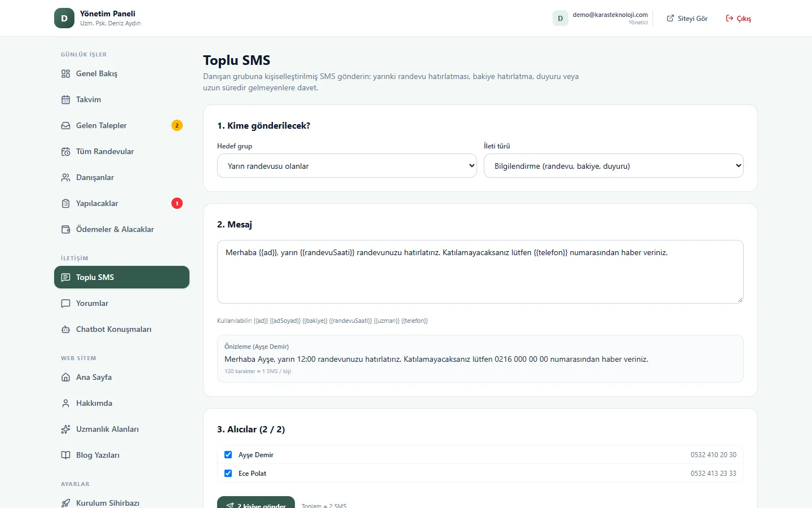Click the 3. Alıcılar (2 / 2) heading
Screen dimensions: 812x508
251,430
